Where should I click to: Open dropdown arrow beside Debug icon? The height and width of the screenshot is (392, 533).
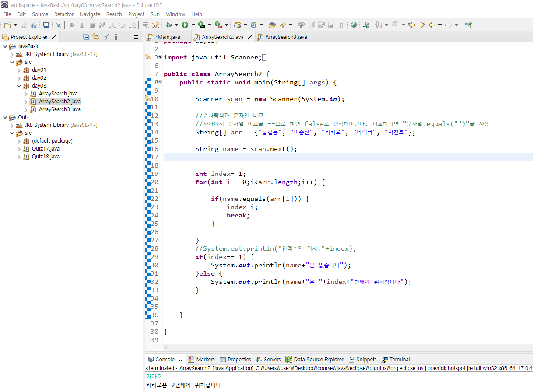[x=176, y=25]
